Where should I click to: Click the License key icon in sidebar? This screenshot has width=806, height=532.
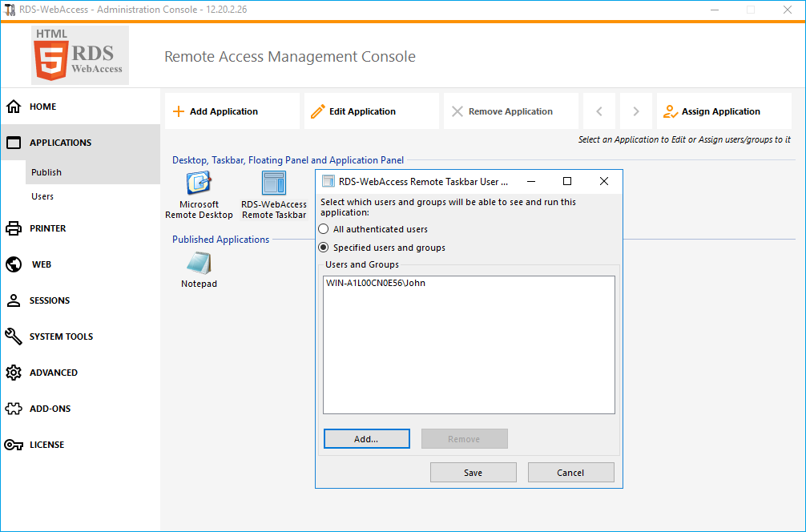point(14,445)
